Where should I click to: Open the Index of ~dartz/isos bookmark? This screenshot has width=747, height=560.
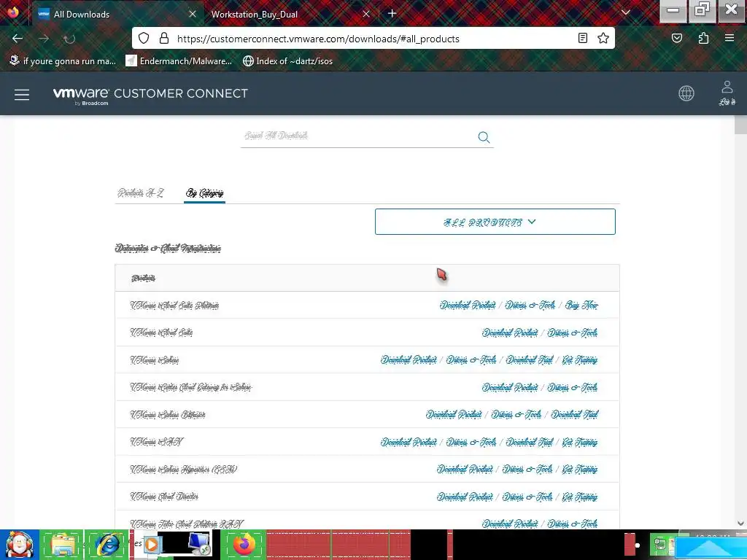click(287, 61)
